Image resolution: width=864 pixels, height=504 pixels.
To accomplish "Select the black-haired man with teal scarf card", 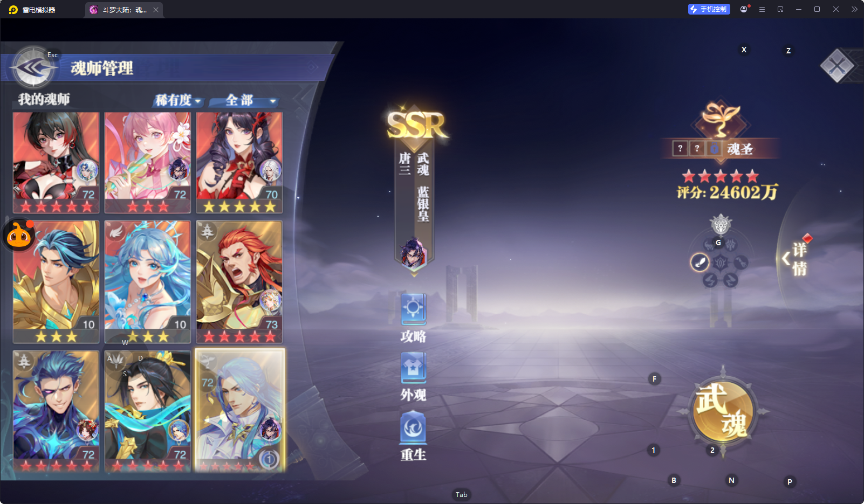I will pos(148,411).
